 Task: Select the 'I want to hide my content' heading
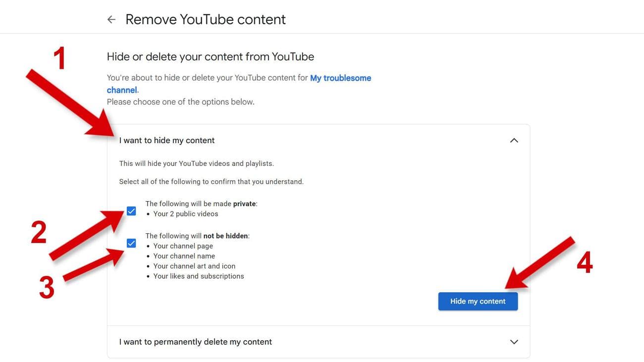click(166, 140)
